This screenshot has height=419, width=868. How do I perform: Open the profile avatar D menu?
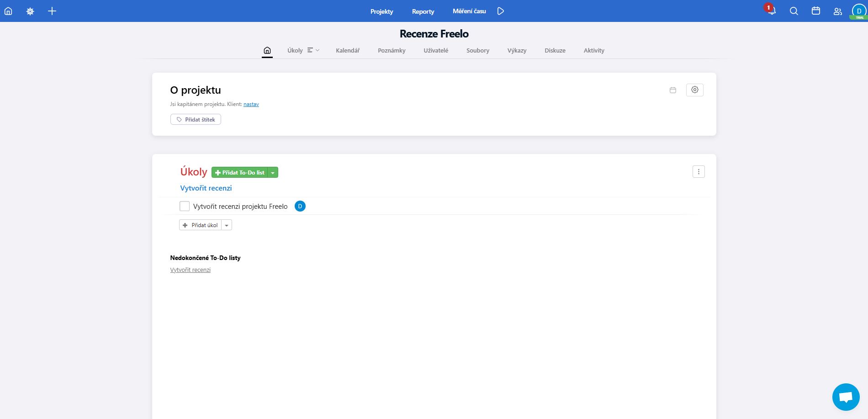859,11
